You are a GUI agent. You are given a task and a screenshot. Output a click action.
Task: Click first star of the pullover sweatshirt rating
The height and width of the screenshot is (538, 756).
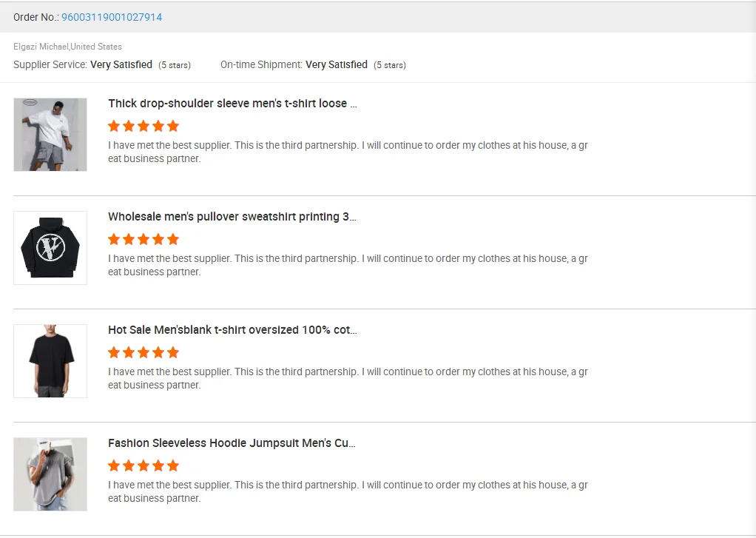[114, 239]
